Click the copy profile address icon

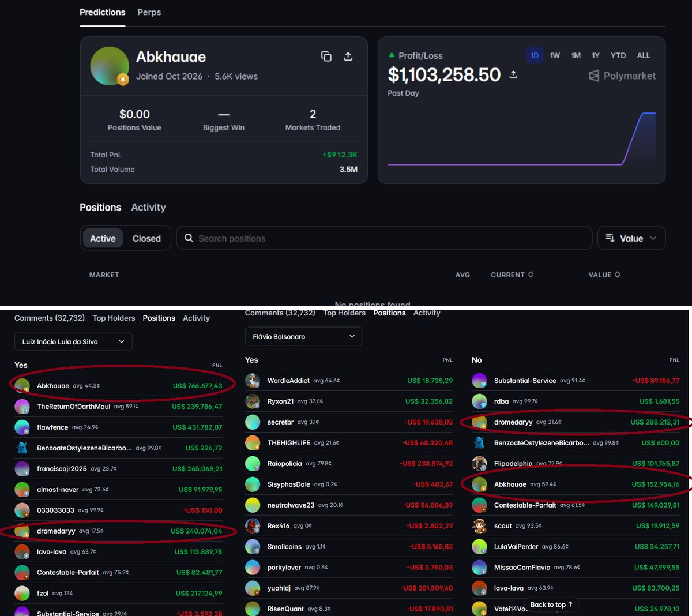(x=326, y=56)
